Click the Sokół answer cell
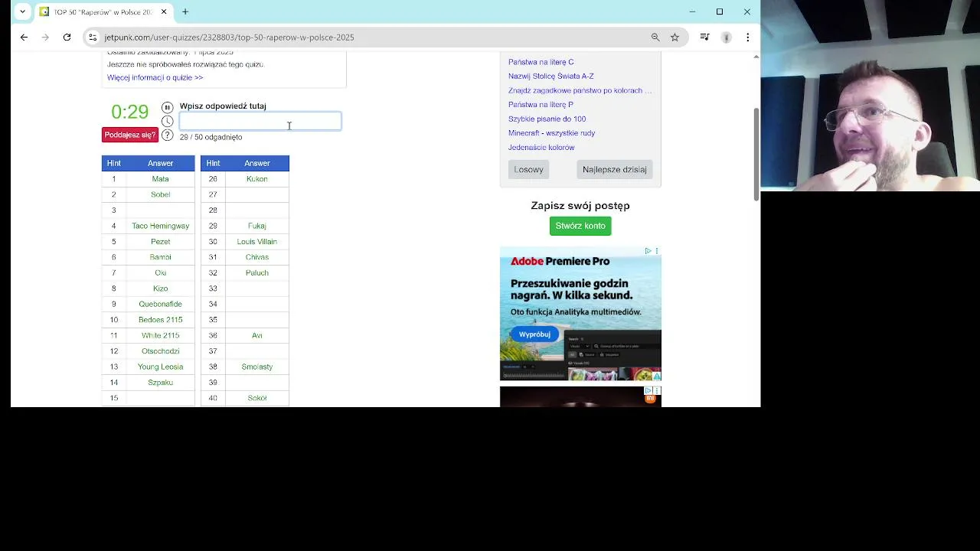The width and height of the screenshot is (980, 551). pos(256,398)
